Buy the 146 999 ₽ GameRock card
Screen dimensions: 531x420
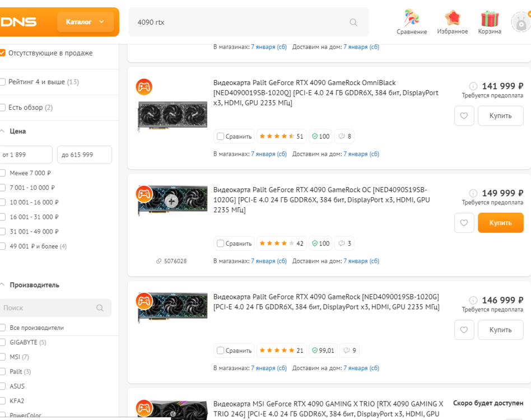click(x=501, y=330)
